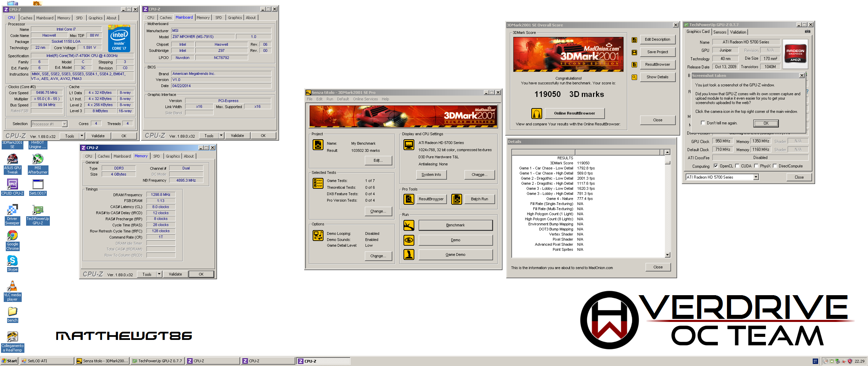Toggle the CUDA computing checkbox

click(x=737, y=166)
